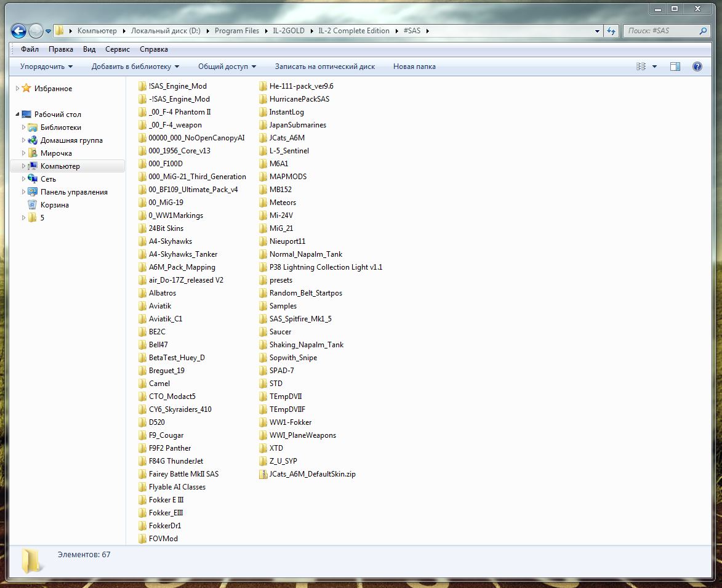Open recent pages history dropdown arrow
The image size is (722, 588).
pos(48,31)
